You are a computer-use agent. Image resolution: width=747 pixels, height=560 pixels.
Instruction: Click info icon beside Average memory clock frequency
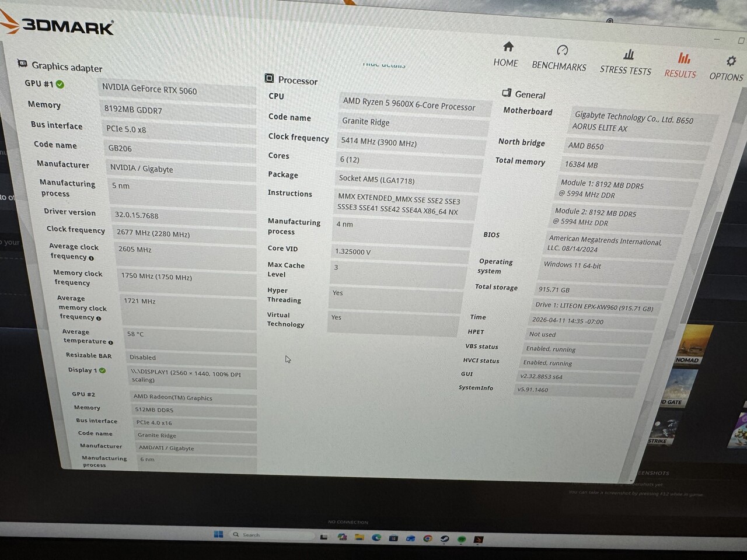(x=99, y=318)
